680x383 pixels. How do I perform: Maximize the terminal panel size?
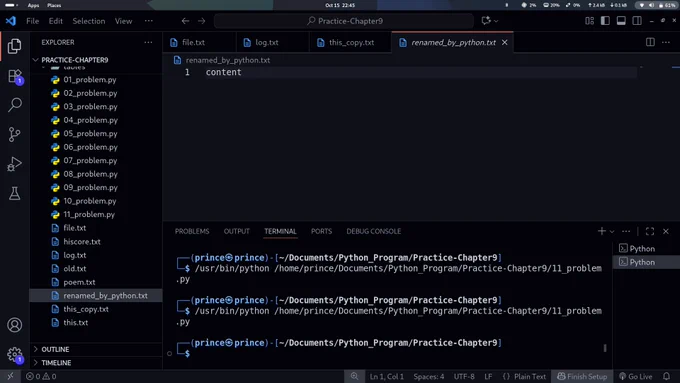point(650,231)
